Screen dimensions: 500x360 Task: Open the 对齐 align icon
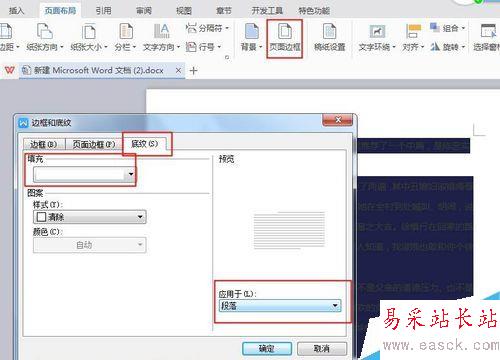tap(413, 31)
